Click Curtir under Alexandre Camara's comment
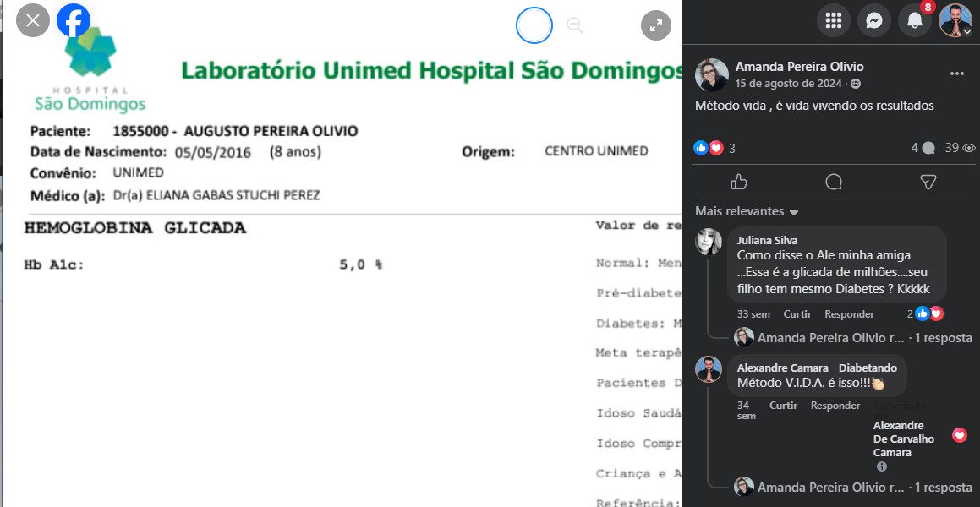The image size is (980, 507). pos(783,406)
